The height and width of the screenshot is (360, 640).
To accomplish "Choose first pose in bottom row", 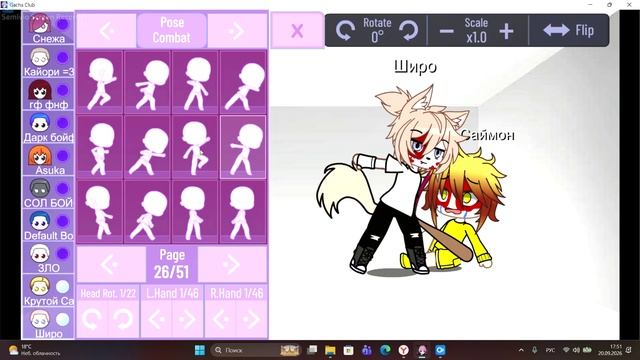I will [100, 212].
